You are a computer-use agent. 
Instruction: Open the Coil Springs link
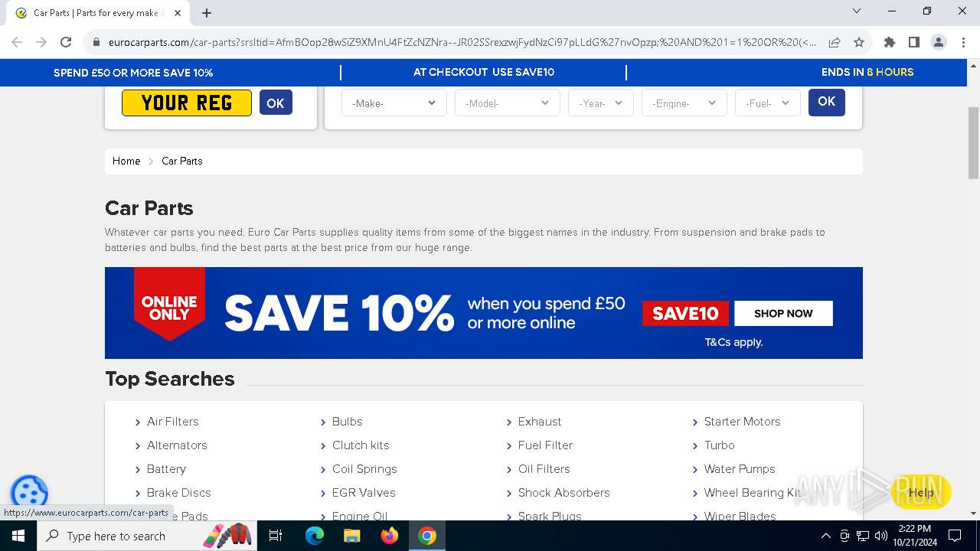(x=364, y=469)
